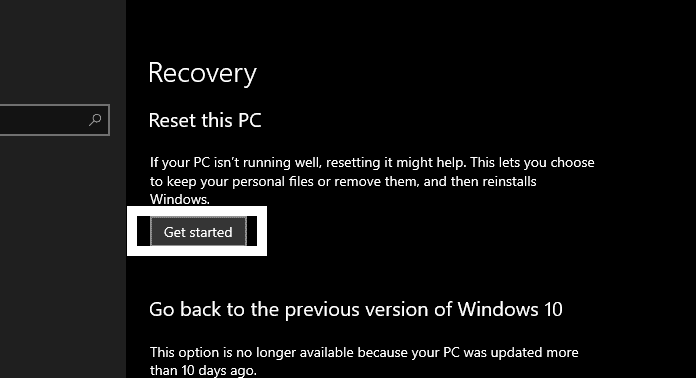Click the line starting If your PC isn't

372,162
